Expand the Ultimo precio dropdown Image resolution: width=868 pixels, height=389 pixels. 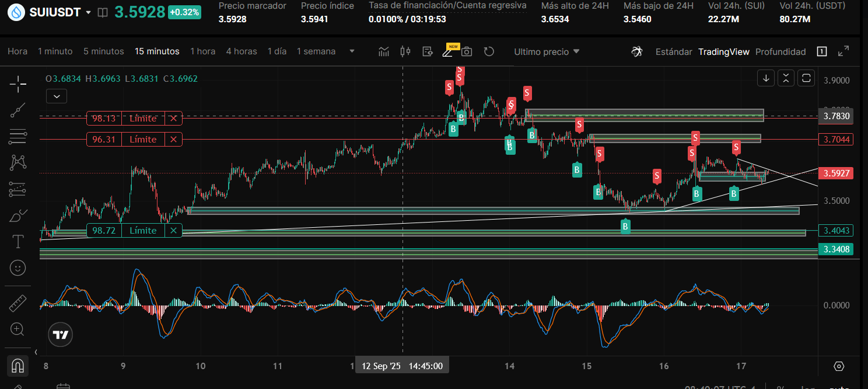[x=547, y=51]
